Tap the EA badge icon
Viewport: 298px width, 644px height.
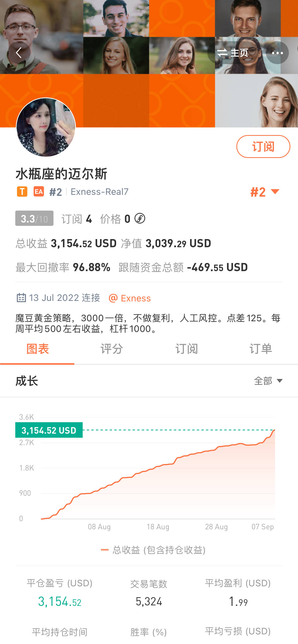(x=39, y=192)
